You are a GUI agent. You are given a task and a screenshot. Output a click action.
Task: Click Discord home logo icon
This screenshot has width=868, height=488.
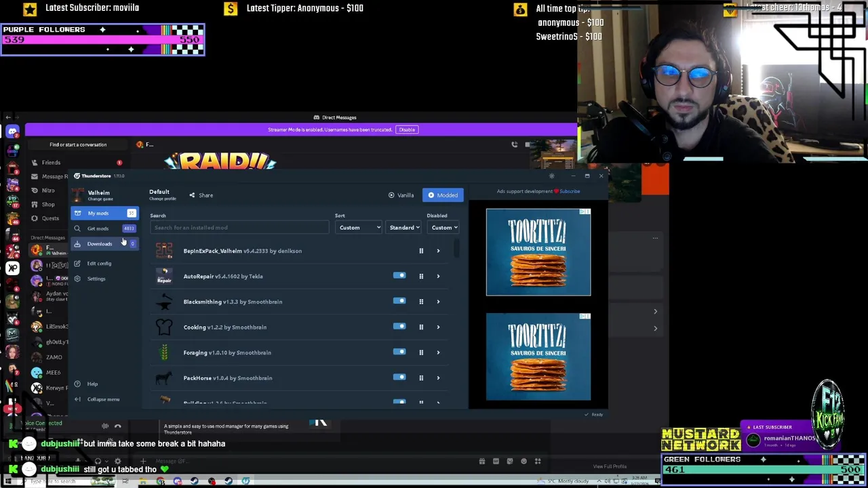tap(12, 131)
